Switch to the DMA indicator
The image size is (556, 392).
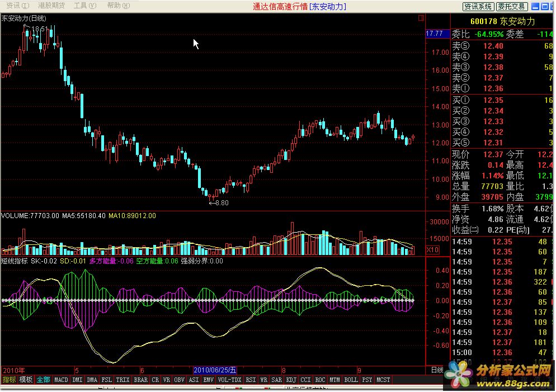(92, 380)
